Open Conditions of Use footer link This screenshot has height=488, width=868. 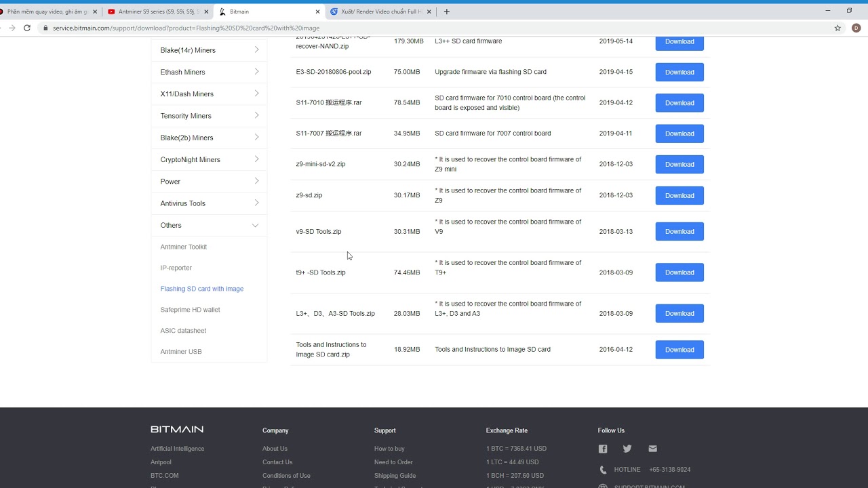pyautogui.click(x=287, y=476)
